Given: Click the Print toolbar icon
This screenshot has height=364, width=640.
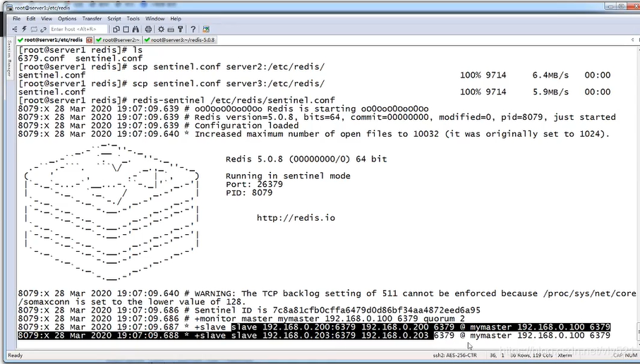Looking at the screenshot, I should point(148,29).
